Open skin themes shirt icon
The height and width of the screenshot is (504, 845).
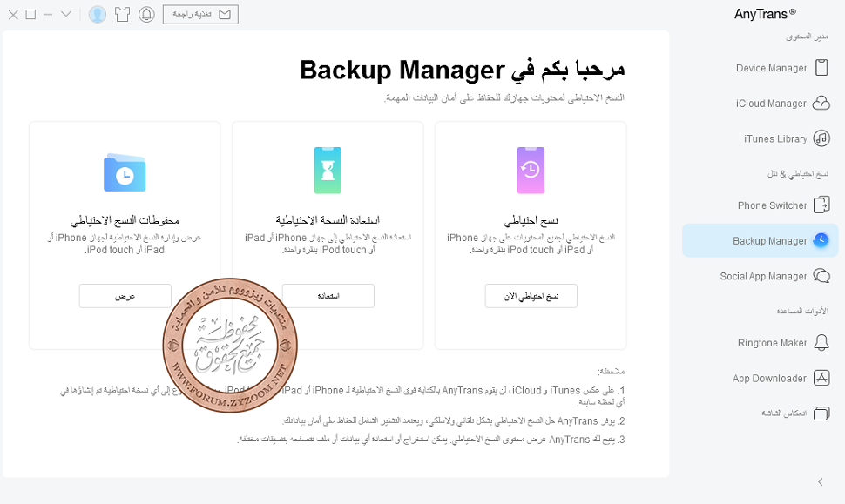point(122,15)
